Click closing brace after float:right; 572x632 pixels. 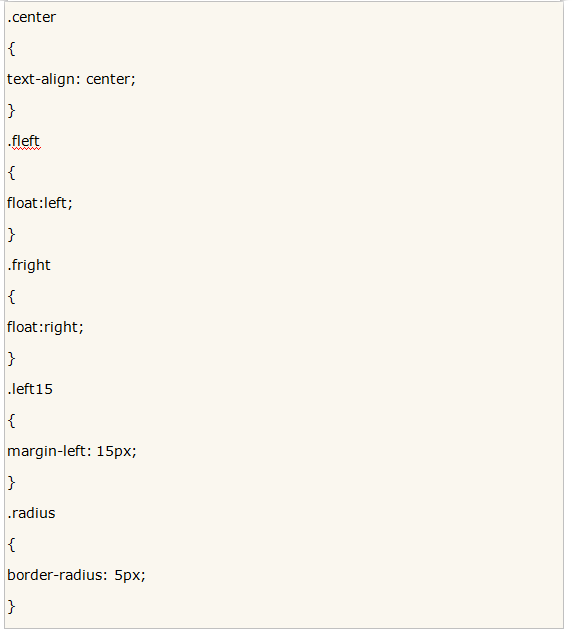[12, 359]
